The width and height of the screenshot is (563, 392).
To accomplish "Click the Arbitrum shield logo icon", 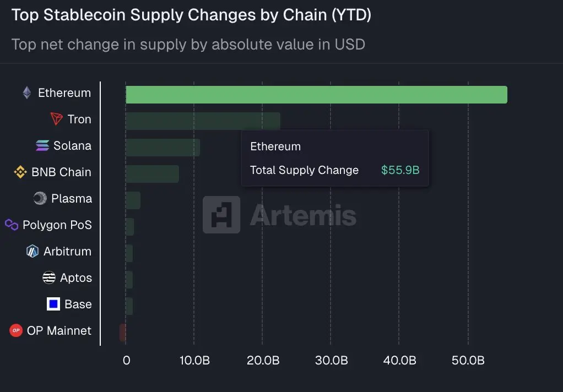I will click(33, 251).
